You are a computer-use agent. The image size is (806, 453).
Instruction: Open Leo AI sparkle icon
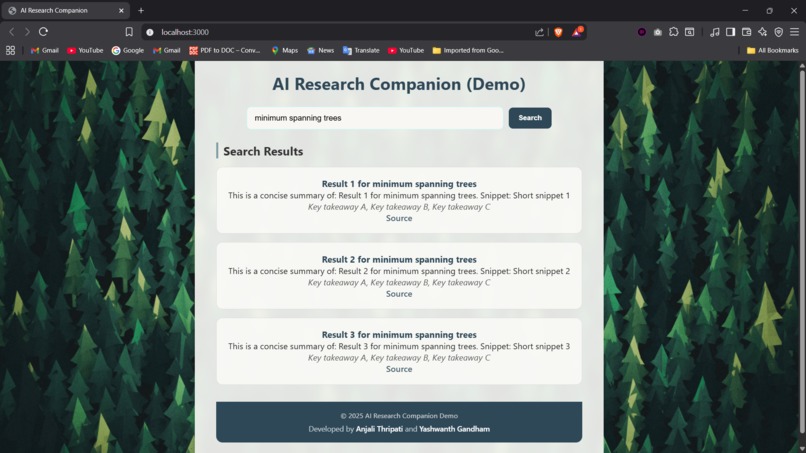coord(762,32)
